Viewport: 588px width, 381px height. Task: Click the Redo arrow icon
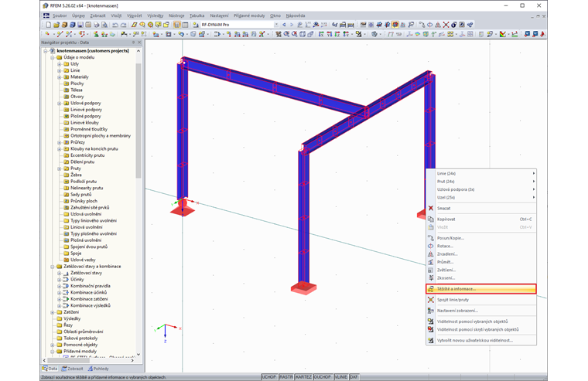pyautogui.click(x=123, y=25)
